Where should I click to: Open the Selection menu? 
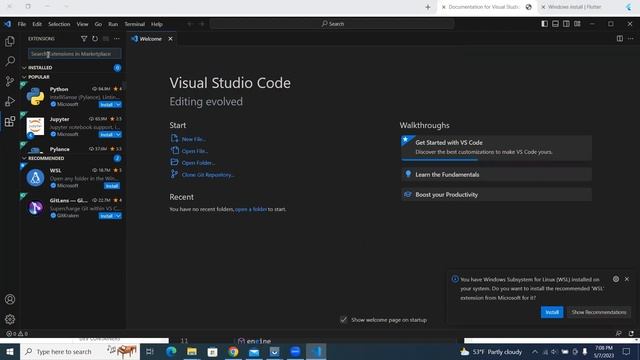[59, 24]
